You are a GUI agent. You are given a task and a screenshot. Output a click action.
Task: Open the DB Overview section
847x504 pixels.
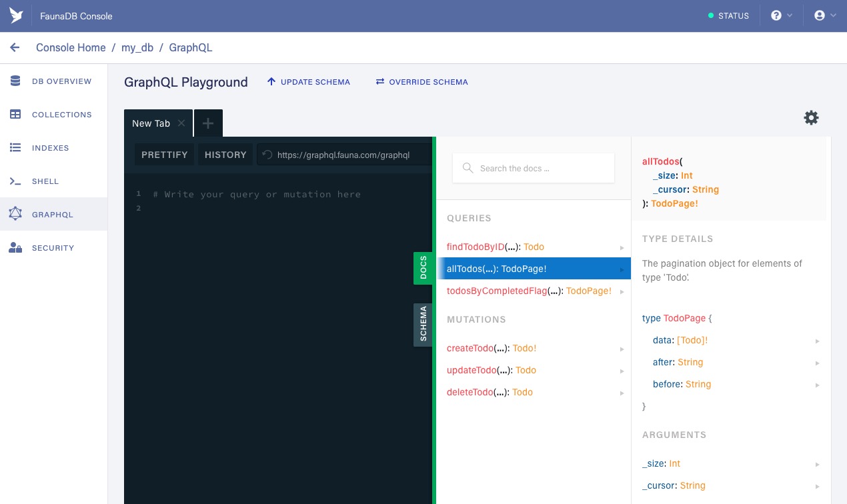(x=53, y=81)
